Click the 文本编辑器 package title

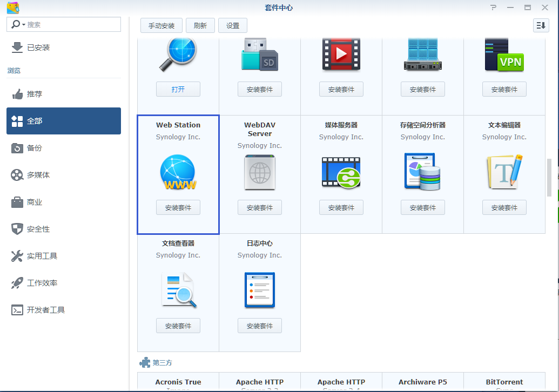point(504,125)
